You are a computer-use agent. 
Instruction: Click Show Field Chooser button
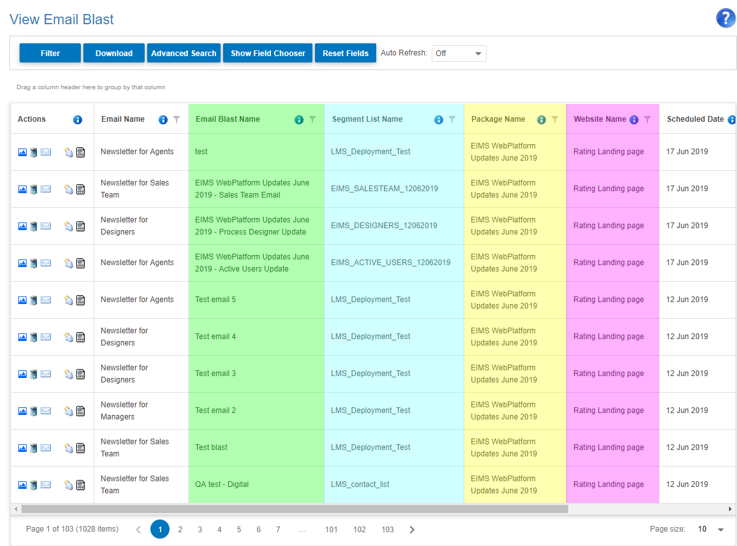click(268, 53)
